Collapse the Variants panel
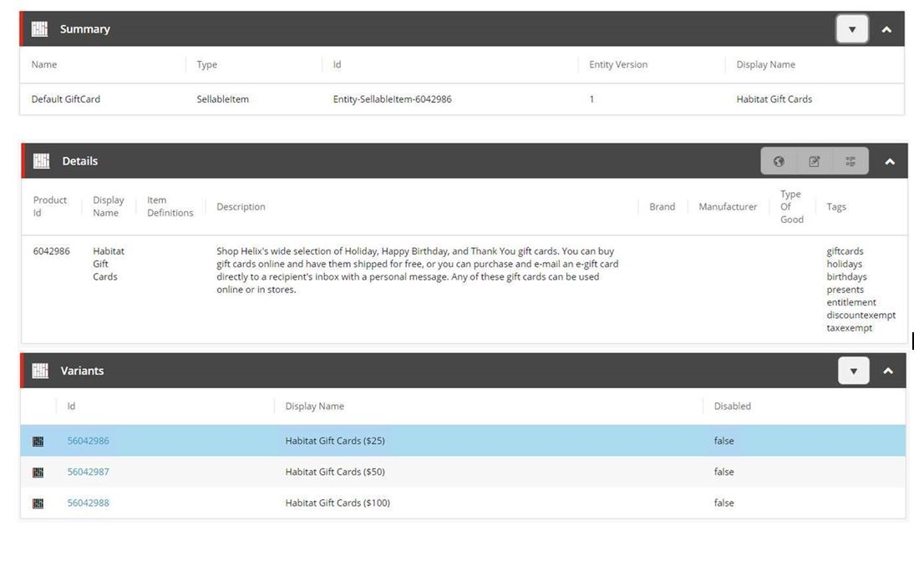 click(x=888, y=371)
